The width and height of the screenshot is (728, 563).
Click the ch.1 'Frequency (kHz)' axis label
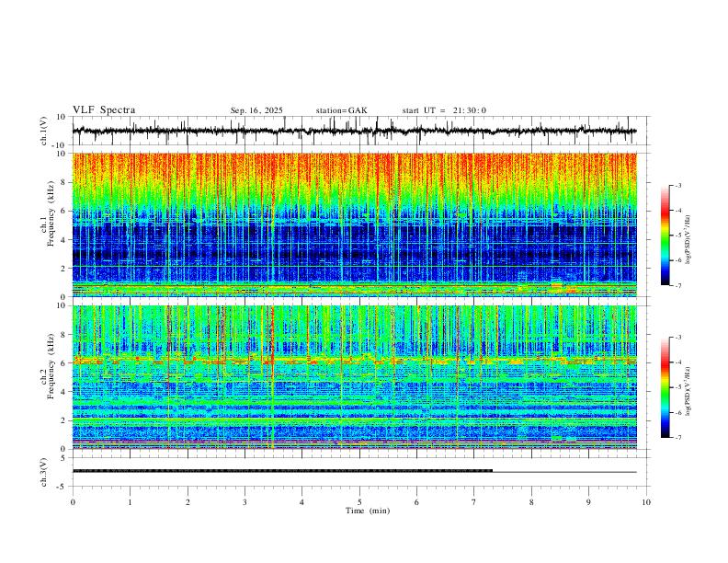coord(51,214)
